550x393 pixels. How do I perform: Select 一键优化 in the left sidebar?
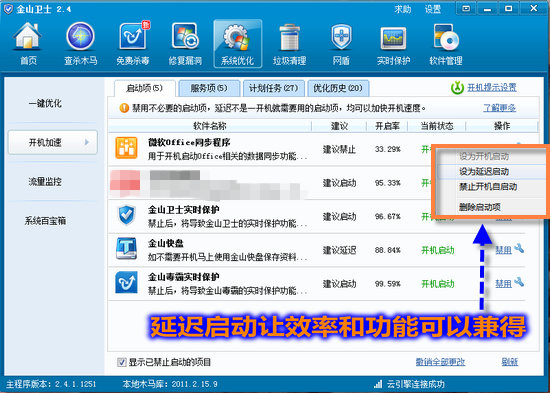click(x=45, y=103)
